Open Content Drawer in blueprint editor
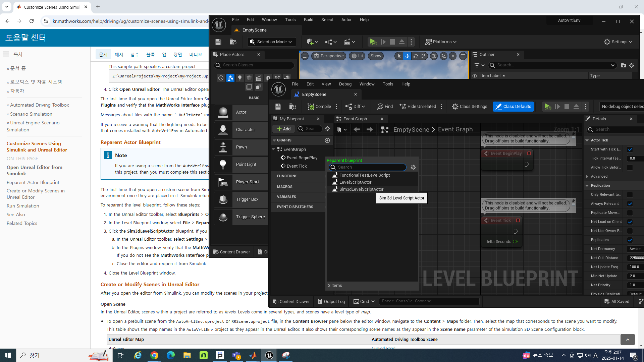 [291, 301]
